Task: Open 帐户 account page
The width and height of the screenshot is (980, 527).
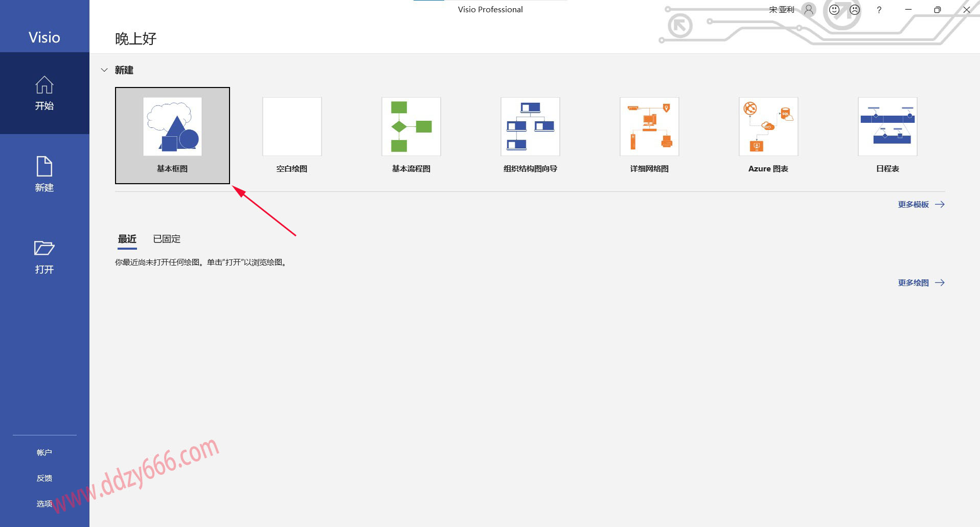Action: pyautogui.click(x=44, y=452)
